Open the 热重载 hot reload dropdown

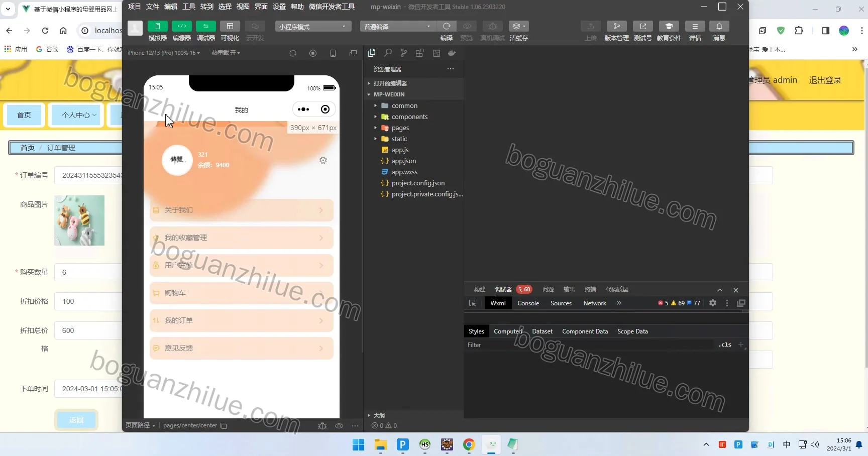(226, 53)
